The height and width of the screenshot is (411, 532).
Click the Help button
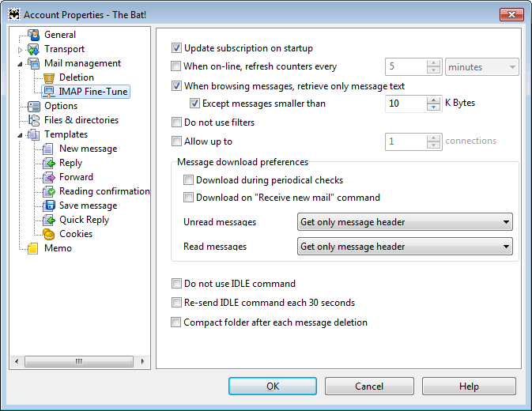pos(469,386)
